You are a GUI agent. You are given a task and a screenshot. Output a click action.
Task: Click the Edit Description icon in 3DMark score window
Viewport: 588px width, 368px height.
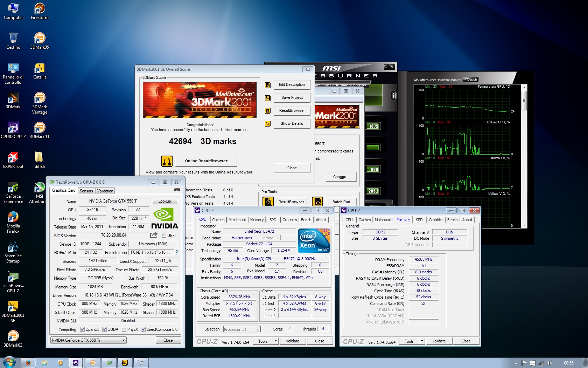point(268,85)
